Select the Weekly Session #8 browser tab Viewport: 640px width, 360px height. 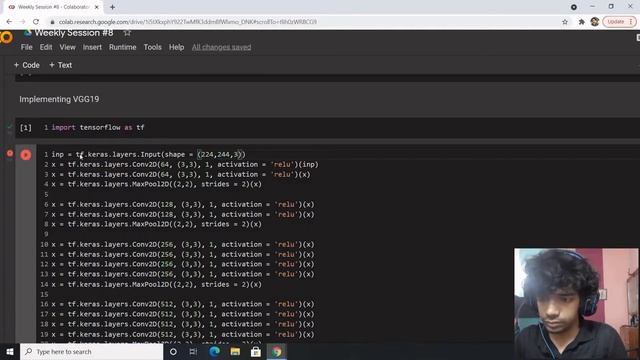point(53,7)
